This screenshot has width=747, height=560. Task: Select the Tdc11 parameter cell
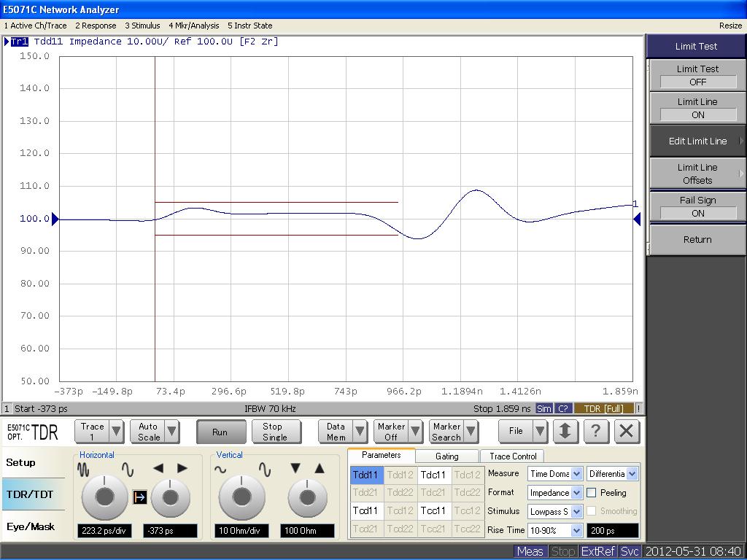coord(433,475)
